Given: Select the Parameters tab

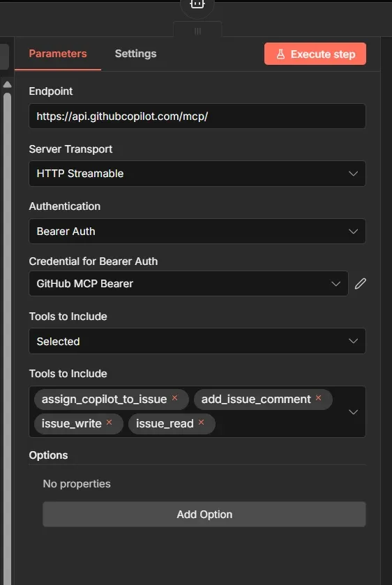Looking at the screenshot, I should coord(58,54).
